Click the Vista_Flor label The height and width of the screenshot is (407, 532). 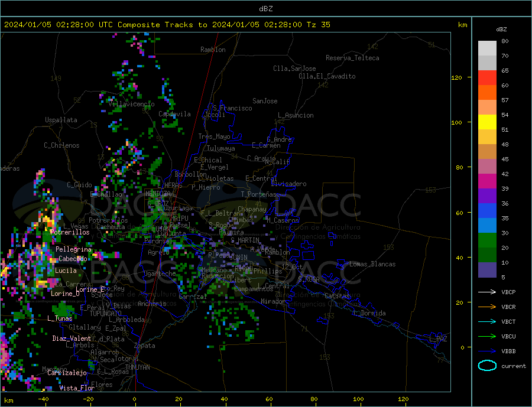tap(77, 388)
